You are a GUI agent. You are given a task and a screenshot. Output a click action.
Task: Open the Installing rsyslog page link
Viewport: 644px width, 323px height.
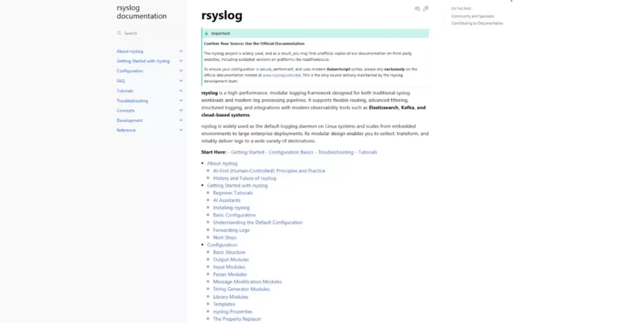click(231, 207)
